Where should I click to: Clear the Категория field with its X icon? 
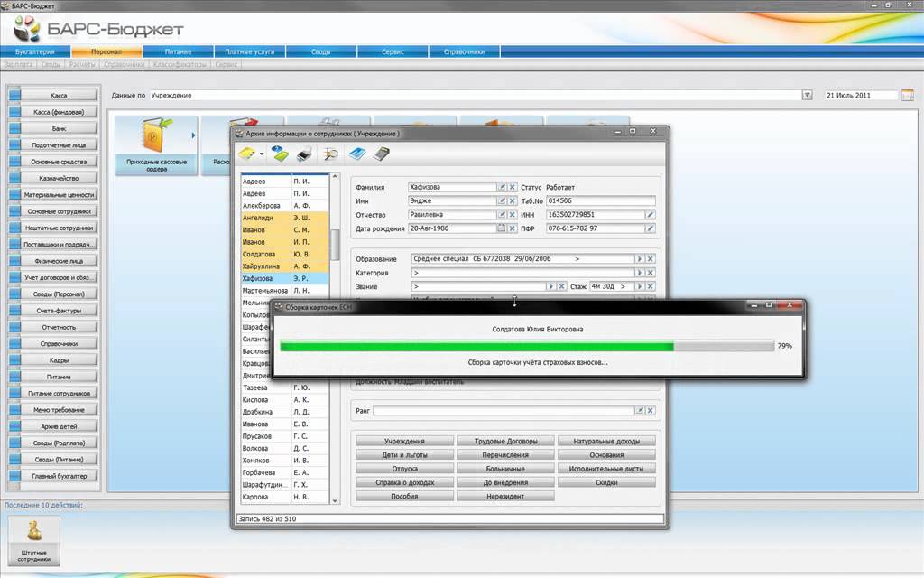[x=651, y=273]
